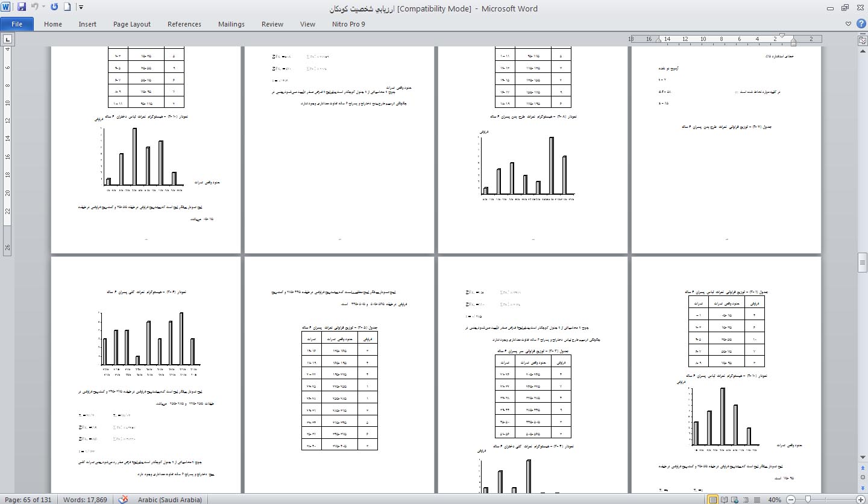Open the Nitro Pro 9 tab
This screenshot has height=504, width=868.
pos(348,24)
